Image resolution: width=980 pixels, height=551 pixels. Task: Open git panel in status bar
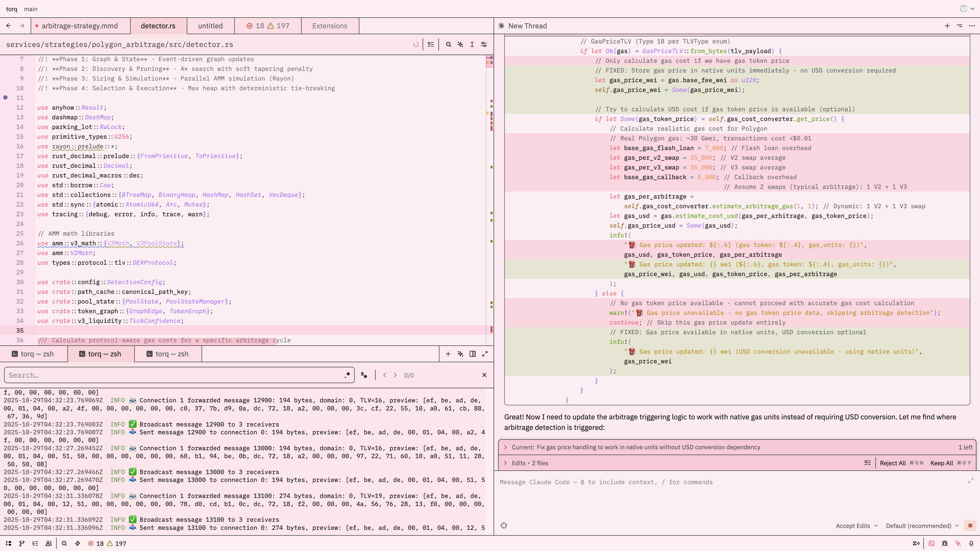tap(22, 543)
